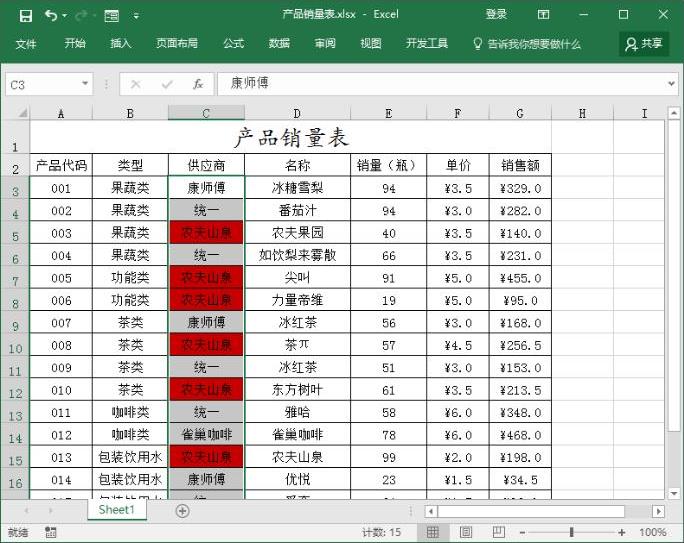Screen dimensions: 684x543
Task: Open Insert Function fx button
Action: coord(198,84)
